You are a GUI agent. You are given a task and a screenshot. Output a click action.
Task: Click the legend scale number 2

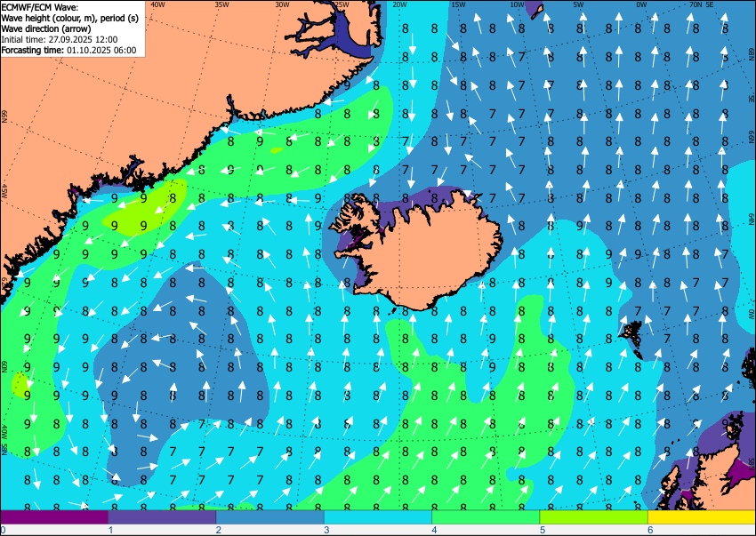(x=219, y=530)
